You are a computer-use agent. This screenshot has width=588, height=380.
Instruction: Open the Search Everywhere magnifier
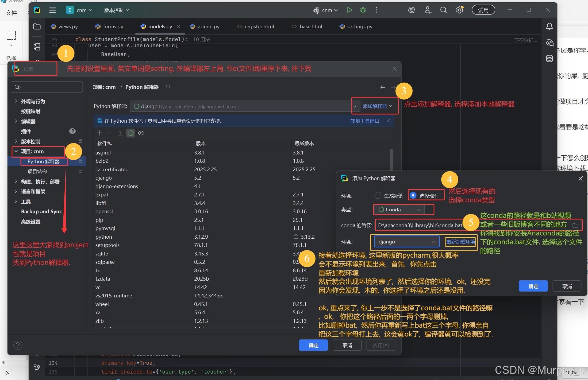point(444,10)
